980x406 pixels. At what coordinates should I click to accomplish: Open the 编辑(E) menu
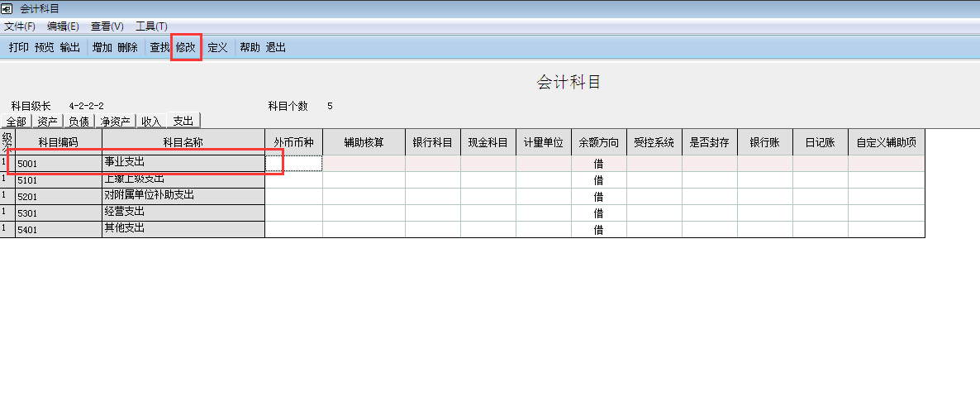coord(63,26)
